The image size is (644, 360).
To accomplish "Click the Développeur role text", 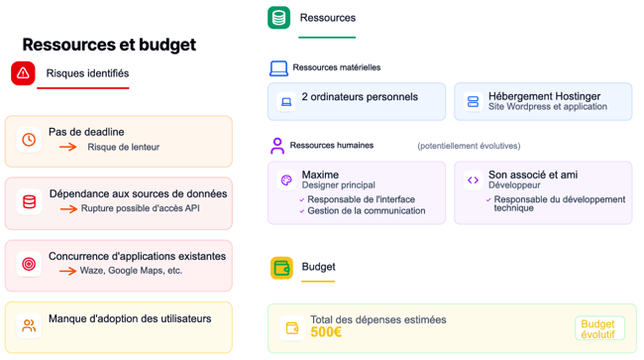I will (514, 185).
